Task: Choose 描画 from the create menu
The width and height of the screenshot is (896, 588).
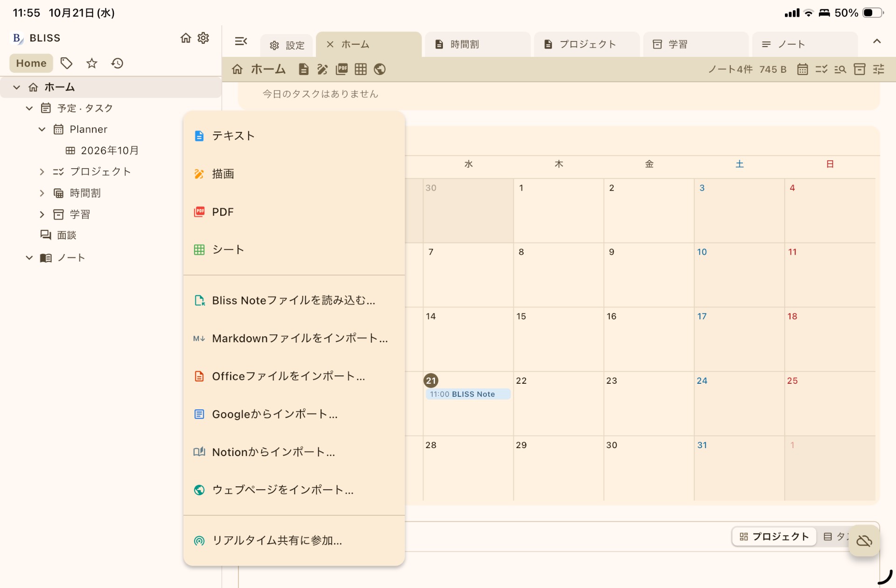Action: point(294,174)
